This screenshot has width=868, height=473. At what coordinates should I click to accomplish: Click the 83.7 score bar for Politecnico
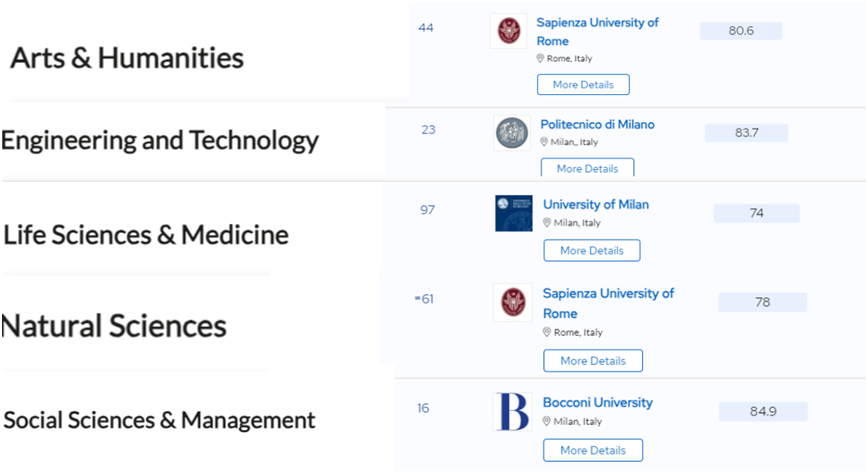point(746,133)
